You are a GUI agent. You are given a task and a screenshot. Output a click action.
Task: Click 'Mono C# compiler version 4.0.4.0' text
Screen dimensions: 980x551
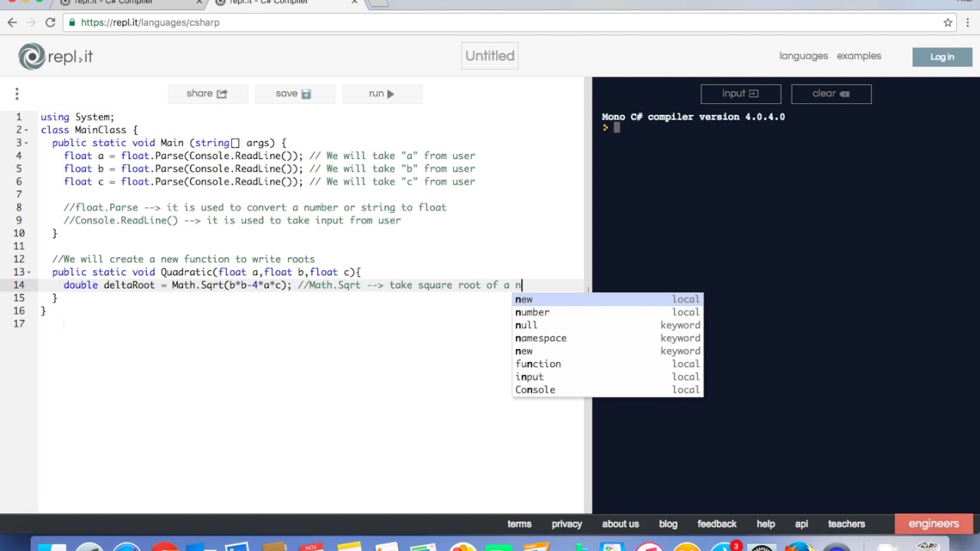(693, 117)
